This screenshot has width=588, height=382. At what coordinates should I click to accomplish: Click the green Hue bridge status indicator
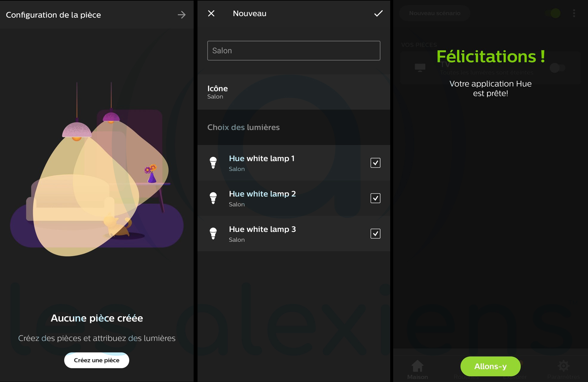pyautogui.click(x=555, y=13)
